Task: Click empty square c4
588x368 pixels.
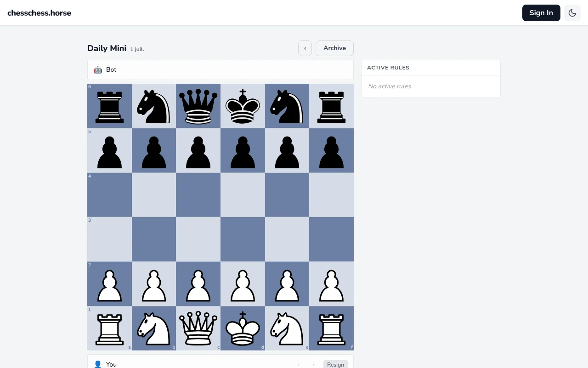Action: pos(198,195)
